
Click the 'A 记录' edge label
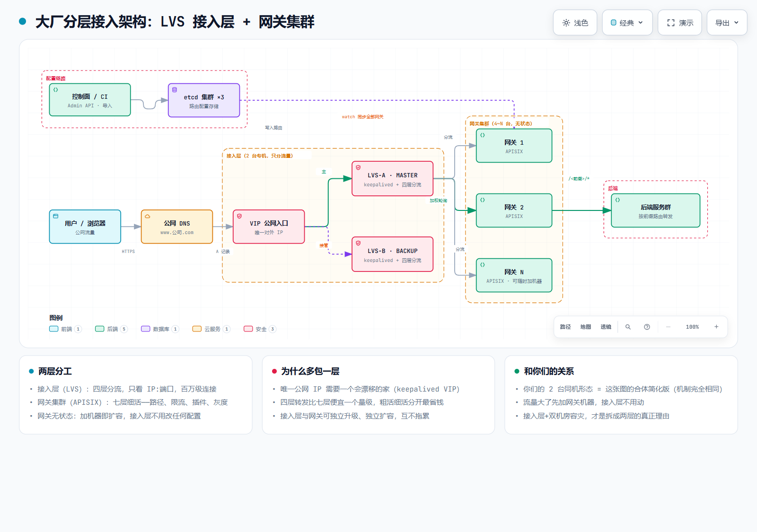point(223,252)
